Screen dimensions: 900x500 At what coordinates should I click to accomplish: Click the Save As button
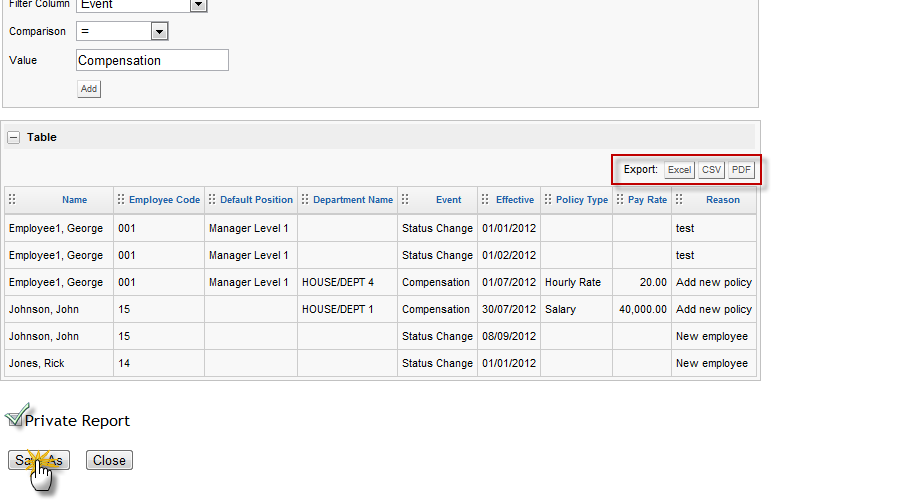39,460
